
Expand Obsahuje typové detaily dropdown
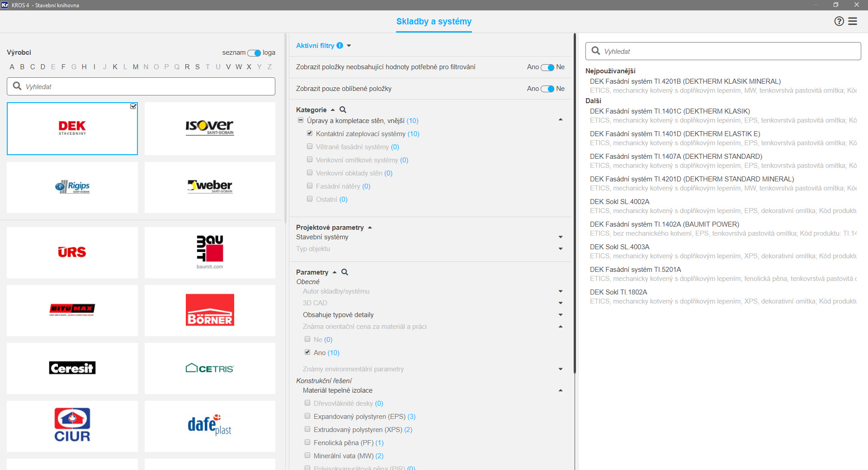tap(561, 315)
